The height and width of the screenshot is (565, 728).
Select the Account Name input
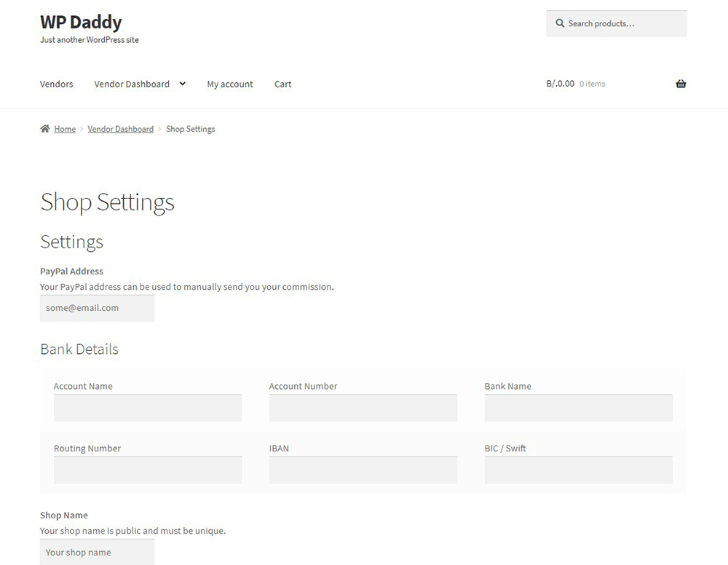click(x=148, y=408)
